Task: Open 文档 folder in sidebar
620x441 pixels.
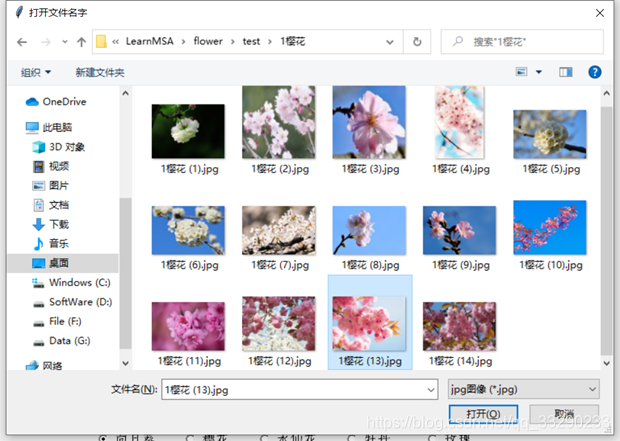Action: pos(51,205)
